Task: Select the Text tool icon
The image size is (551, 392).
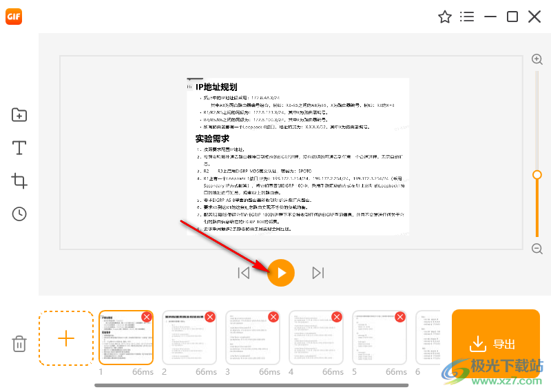Action: click(x=19, y=148)
